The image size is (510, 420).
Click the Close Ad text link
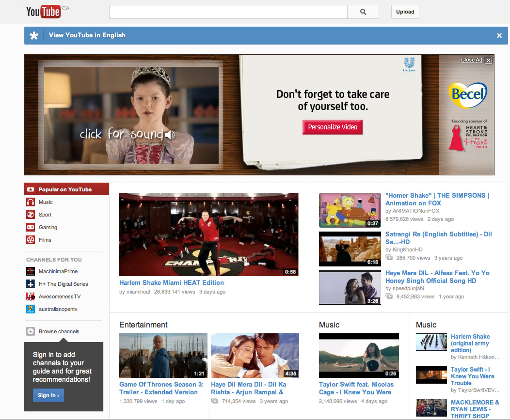[x=471, y=60]
